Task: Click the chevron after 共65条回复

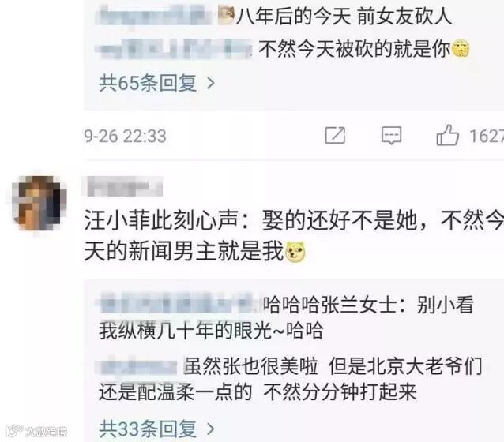Action: [x=211, y=84]
